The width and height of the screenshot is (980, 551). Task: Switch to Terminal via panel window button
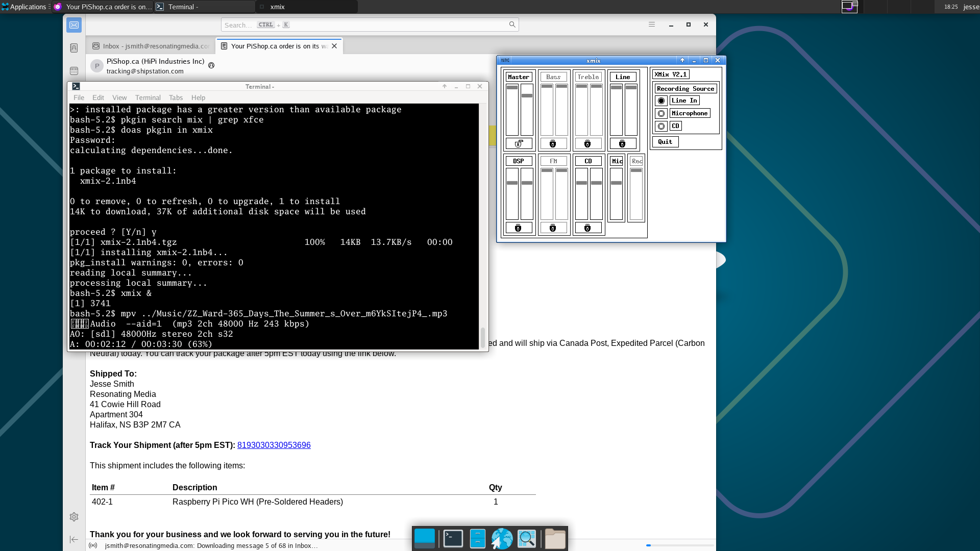click(x=204, y=7)
